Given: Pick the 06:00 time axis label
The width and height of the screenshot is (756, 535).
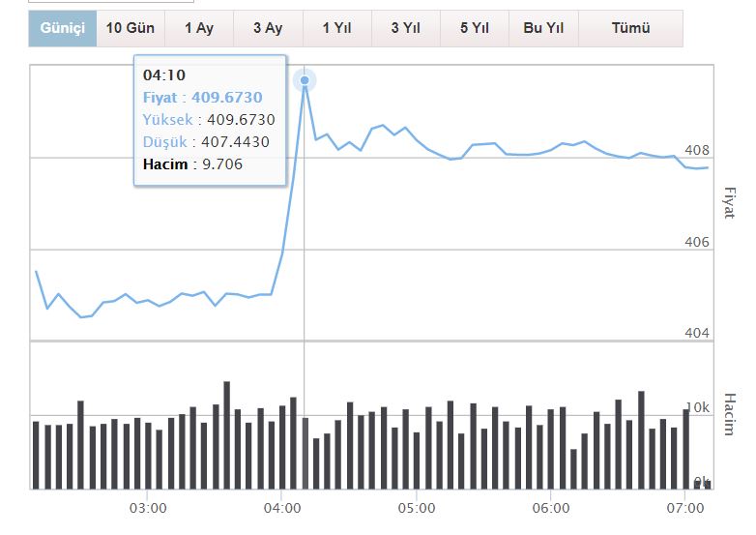Looking at the screenshot, I should (x=549, y=507).
